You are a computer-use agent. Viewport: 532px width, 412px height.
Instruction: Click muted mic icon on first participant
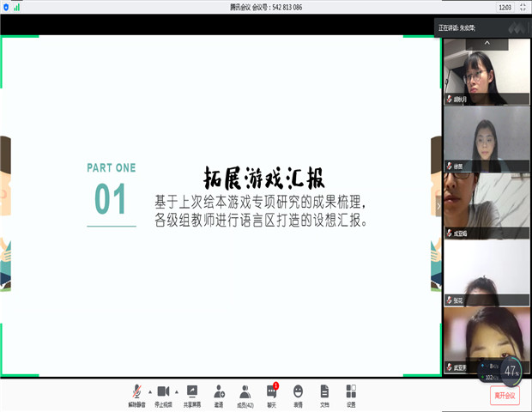[x=450, y=99]
